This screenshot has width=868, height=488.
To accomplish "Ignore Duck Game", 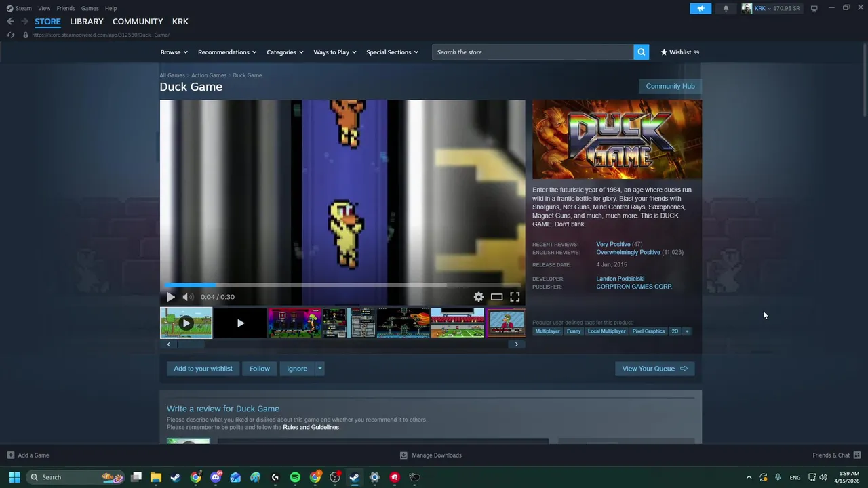I will pos(297,369).
